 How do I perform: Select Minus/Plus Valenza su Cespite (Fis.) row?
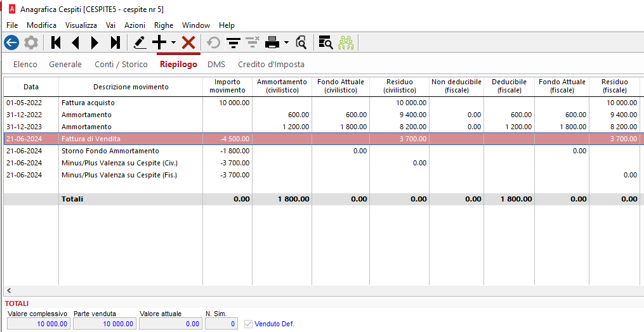322,175
